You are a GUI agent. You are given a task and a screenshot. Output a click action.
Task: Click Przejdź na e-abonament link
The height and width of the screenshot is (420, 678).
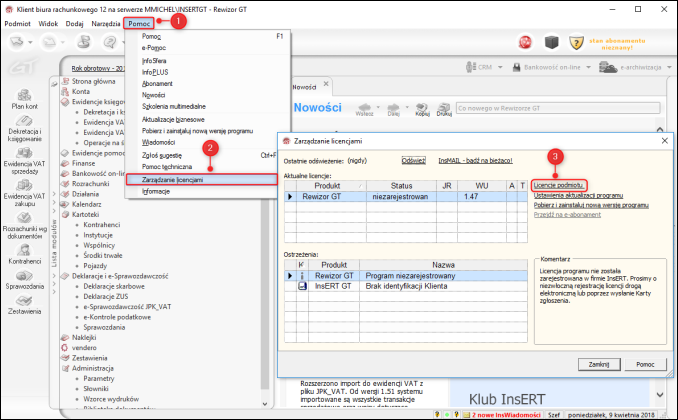coord(567,215)
